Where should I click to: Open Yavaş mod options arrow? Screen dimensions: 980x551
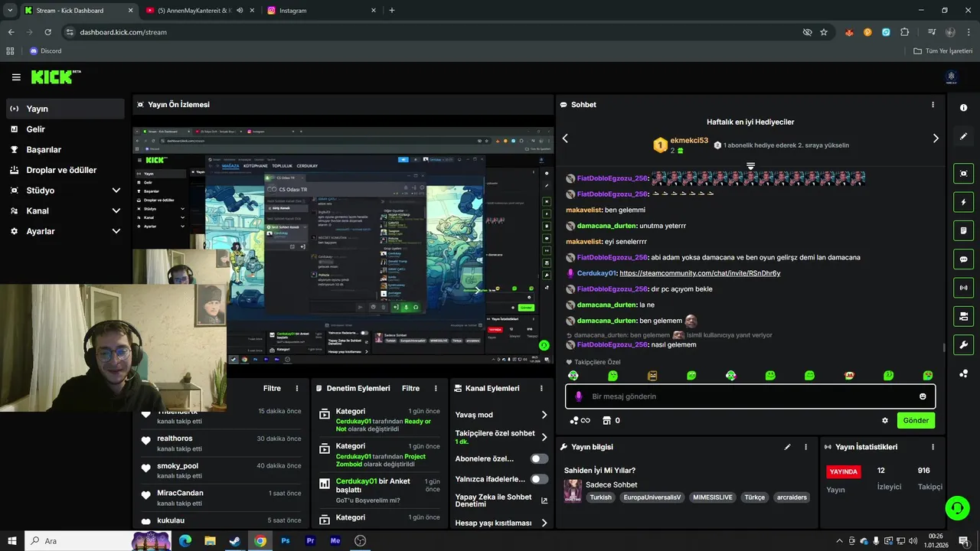click(544, 415)
